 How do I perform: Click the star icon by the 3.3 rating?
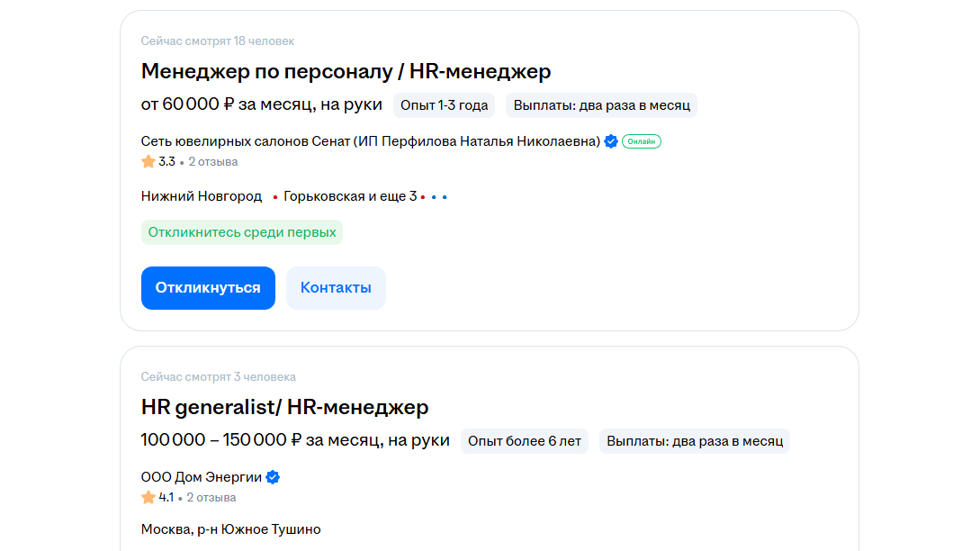click(148, 162)
